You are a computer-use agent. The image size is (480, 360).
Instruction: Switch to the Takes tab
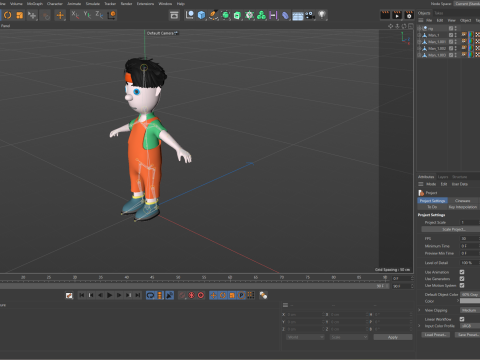[x=439, y=13]
